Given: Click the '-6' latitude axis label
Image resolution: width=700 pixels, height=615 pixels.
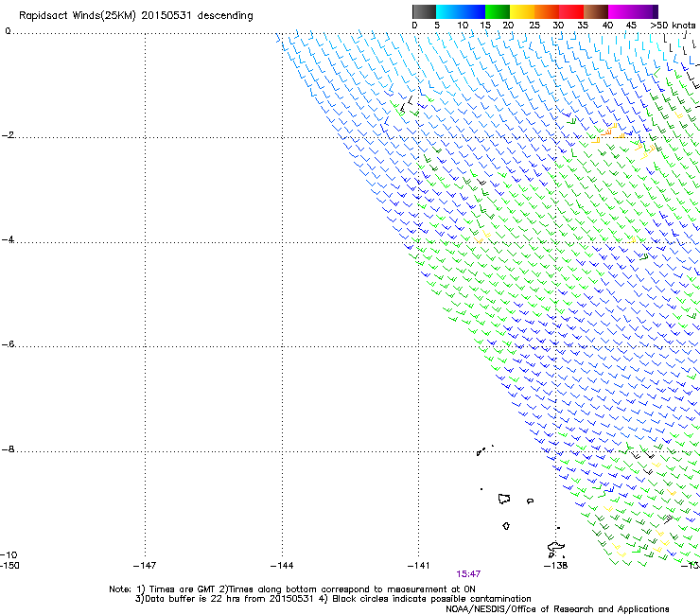Looking at the screenshot, I should (x=8, y=344).
